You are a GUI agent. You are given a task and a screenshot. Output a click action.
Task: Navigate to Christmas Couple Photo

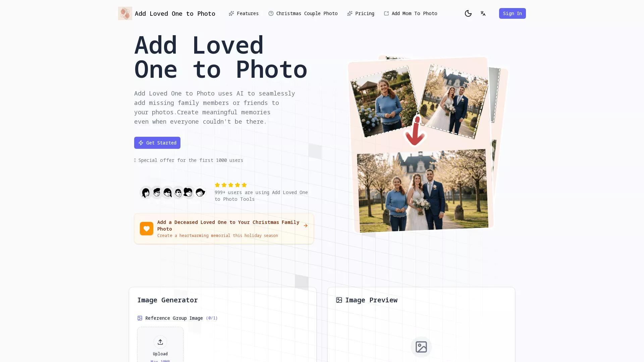pyautogui.click(x=307, y=13)
